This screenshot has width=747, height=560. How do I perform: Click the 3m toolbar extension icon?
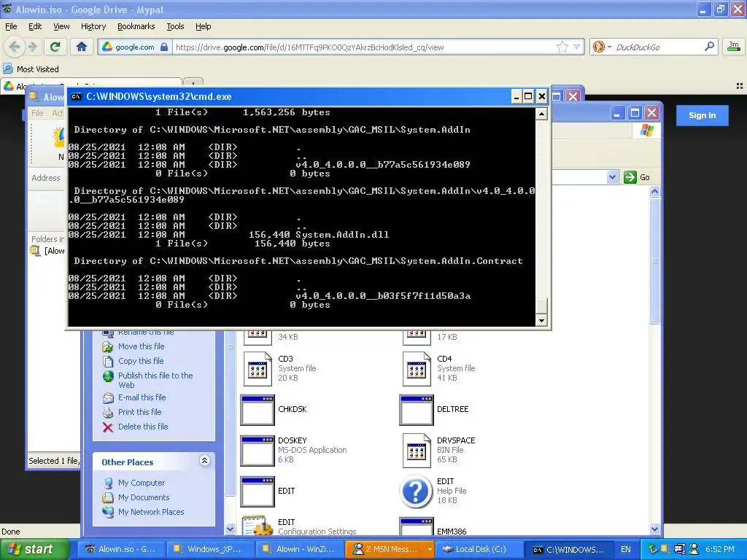point(733,47)
